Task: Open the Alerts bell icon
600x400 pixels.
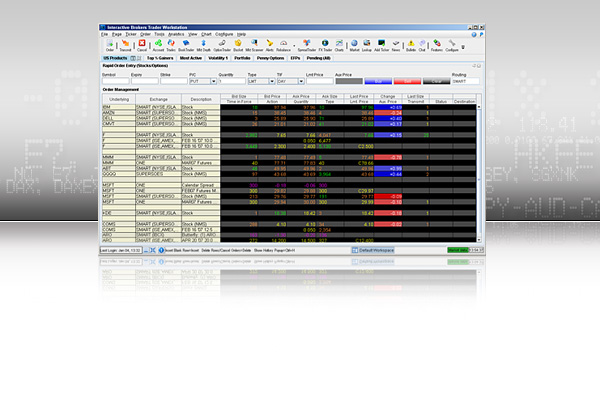Action: coord(270,45)
